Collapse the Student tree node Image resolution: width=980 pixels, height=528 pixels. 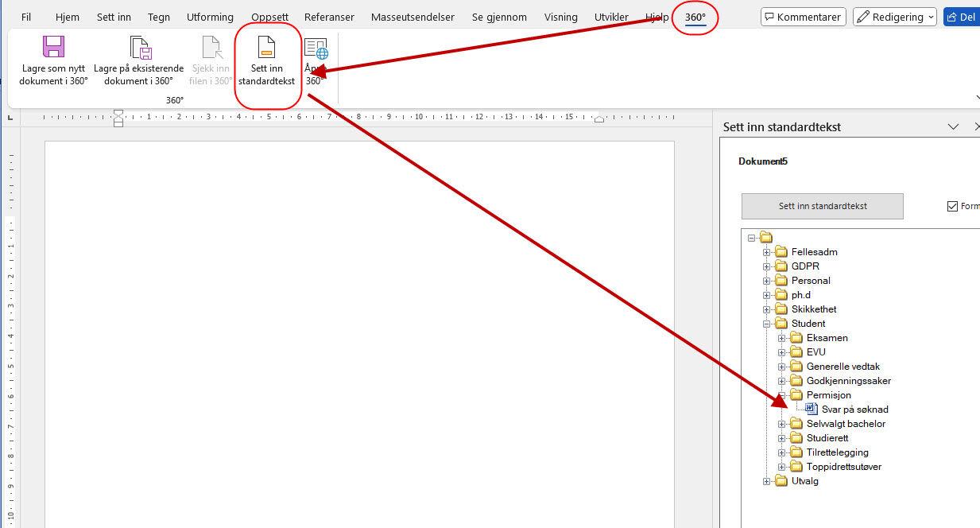pyautogui.click(x=767, y=324)
